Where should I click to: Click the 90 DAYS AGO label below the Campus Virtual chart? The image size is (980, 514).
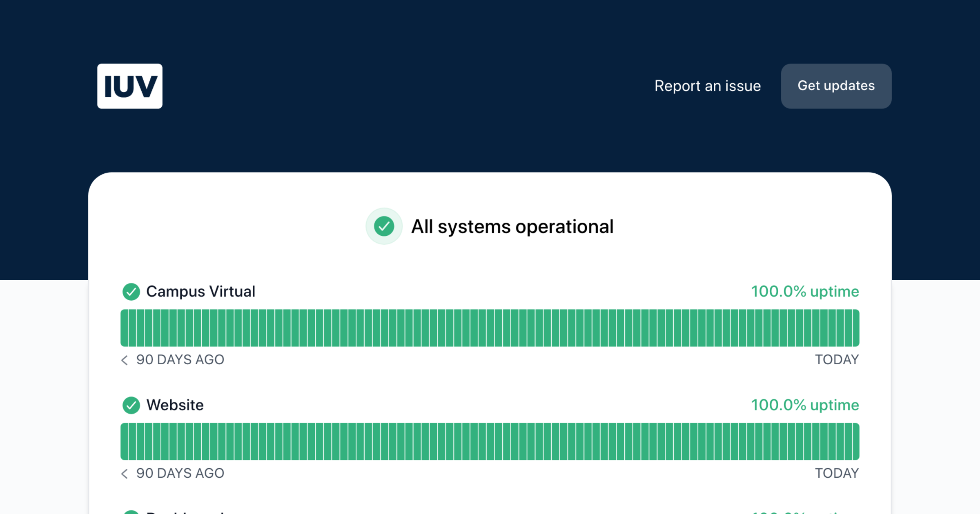tap(180, 360)
